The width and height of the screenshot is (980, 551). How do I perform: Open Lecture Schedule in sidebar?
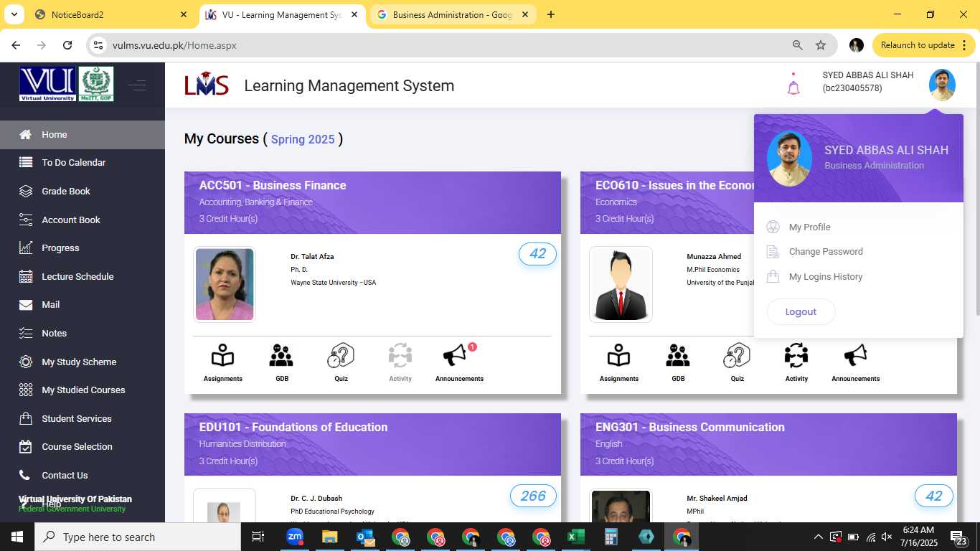pyautogui.click(x=83, y=276)
